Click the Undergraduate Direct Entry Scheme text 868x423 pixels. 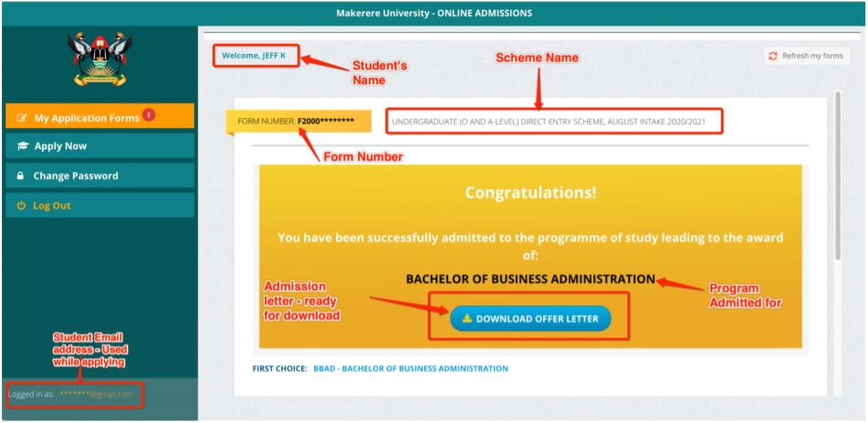point(549,121)
